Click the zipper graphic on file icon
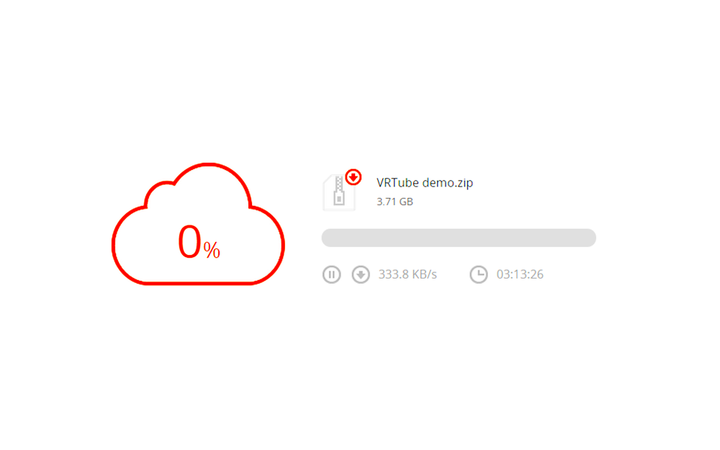The width and height of the screenshot is (720, 450). (x=339, y=191)
